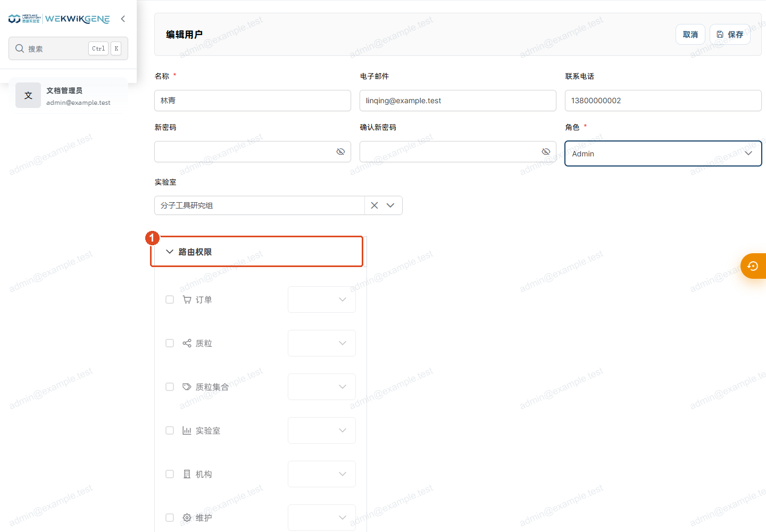Show the 新密码 password text
Screen dimensions: 766x532
pos(340,152)
